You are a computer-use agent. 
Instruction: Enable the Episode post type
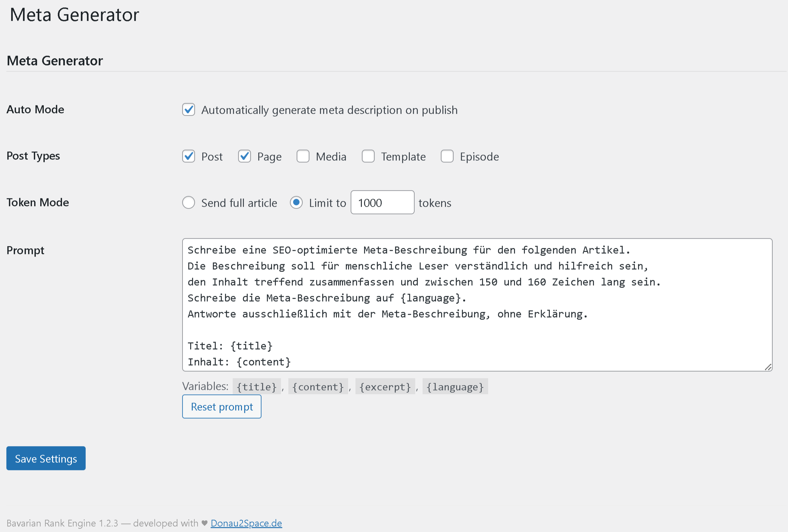pos(447,156)
